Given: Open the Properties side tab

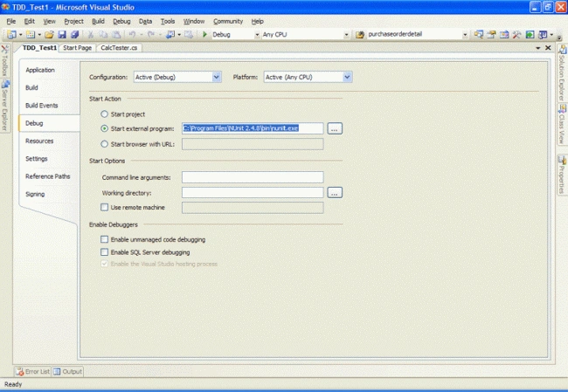Looking at the screenshot, I should (x=562, y=175).
